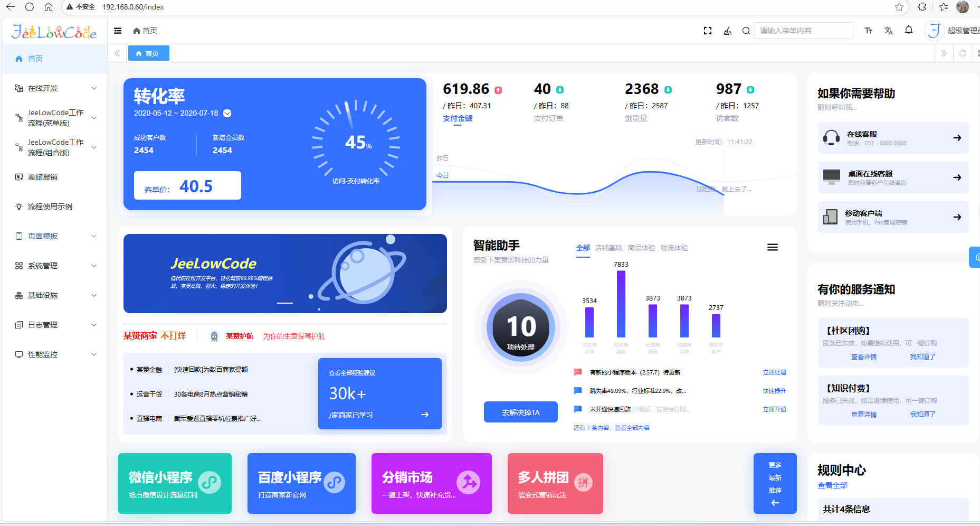This screenshot has height=526, width=980.
Task: Click the font size (Tт) icon
Action: click(x=868, y=31)
